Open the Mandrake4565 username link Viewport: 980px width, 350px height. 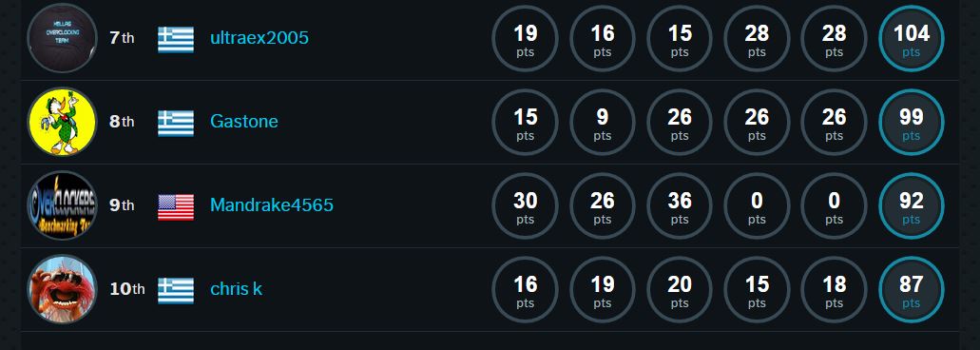tap(272, 205)
